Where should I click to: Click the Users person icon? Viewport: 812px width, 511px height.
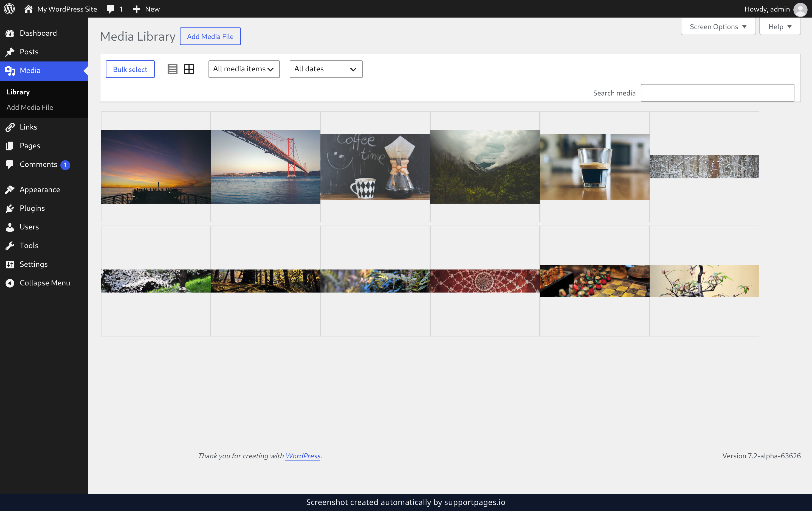point(10,227)
